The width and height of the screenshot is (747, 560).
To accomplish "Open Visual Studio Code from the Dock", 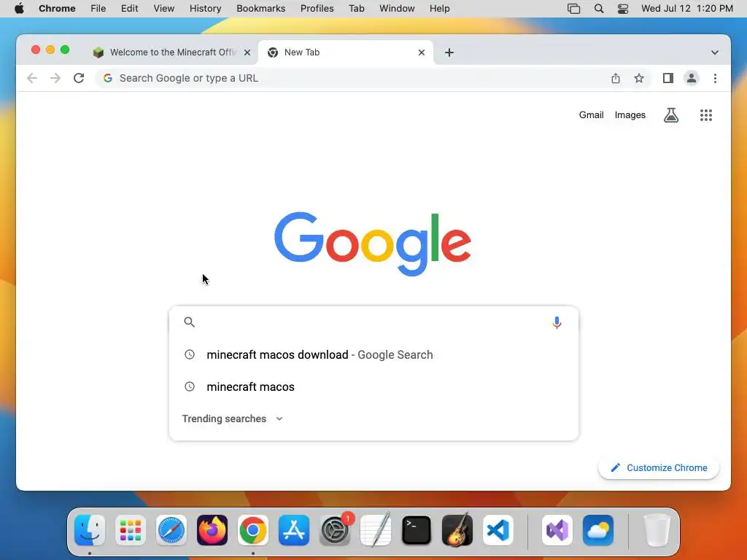I will [498, 530].
